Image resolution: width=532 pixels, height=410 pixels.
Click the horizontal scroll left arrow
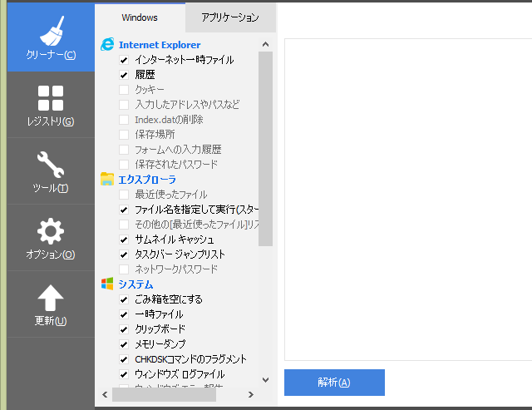click(105, 394)
